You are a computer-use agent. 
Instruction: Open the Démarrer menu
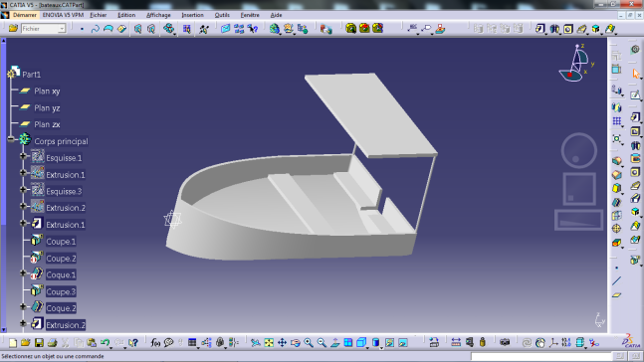24,15
